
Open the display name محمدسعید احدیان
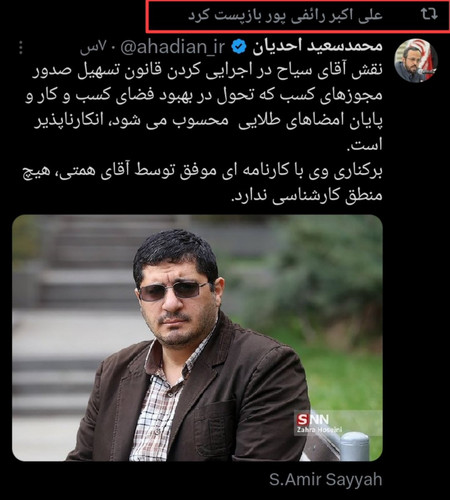click(x=317, y=47)
